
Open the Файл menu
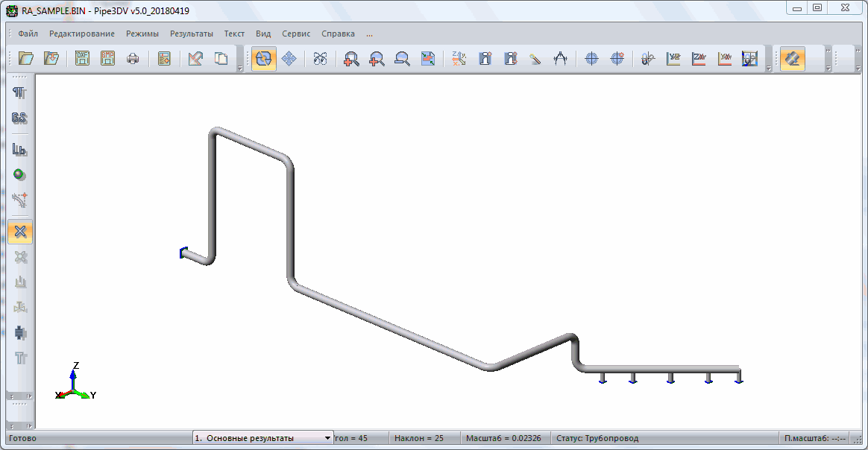tap(28, 34)
